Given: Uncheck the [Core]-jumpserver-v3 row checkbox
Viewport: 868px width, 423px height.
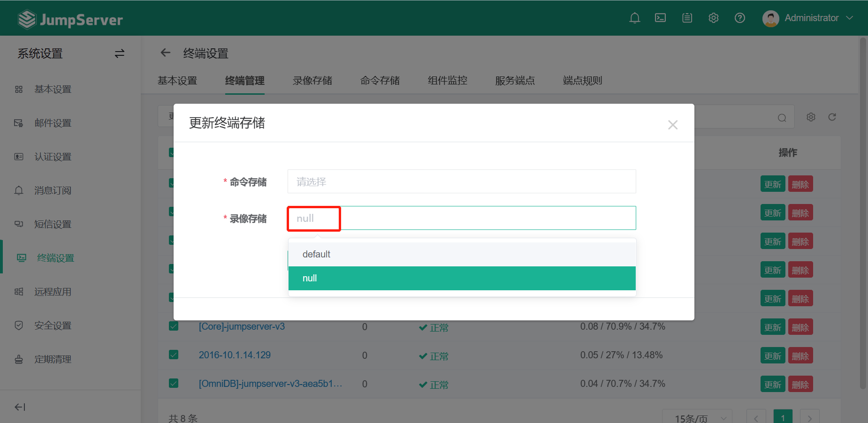Looking at the screenshot, I should (174, 326).
